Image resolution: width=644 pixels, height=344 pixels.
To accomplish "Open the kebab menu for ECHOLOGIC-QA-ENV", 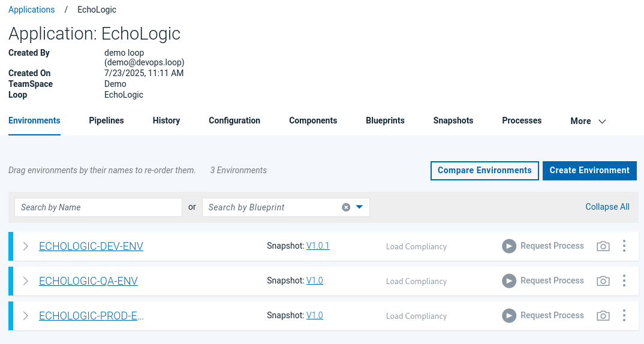I will (624, 281).
